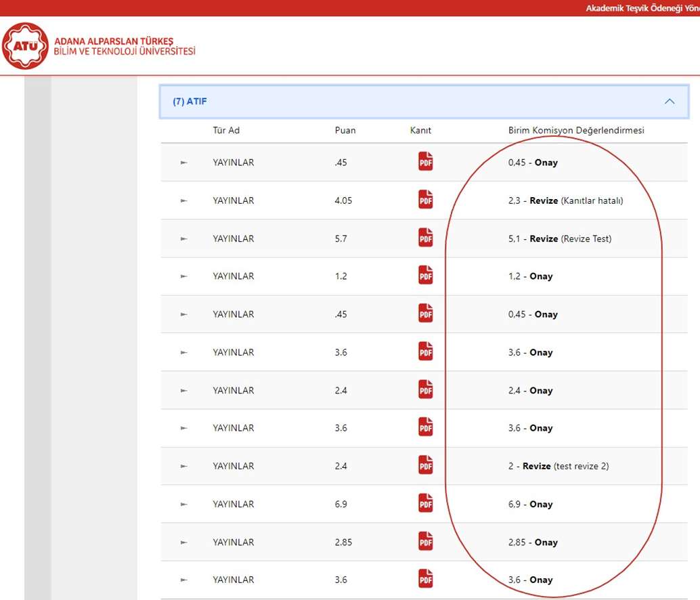Select the 4.05 score value

coord(343,201)
